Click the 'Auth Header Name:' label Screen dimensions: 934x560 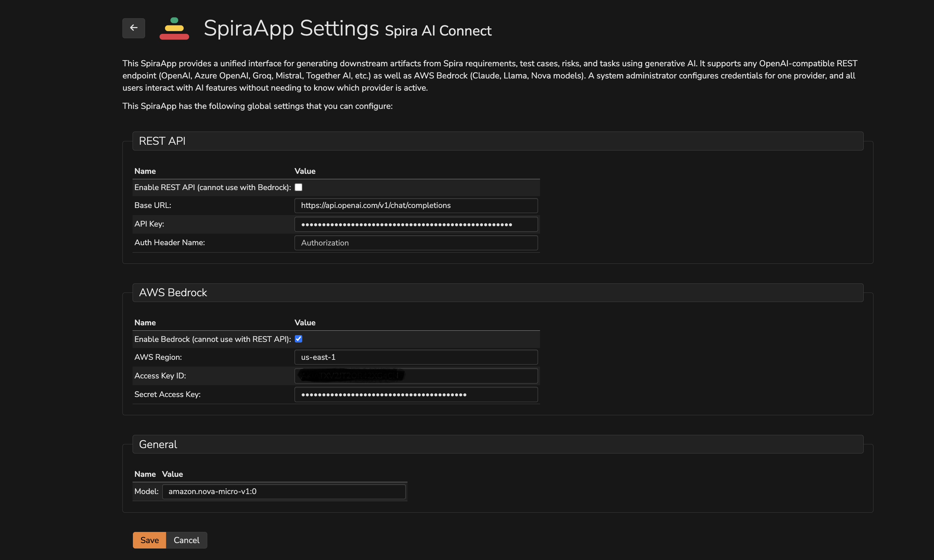click(169, 242)
